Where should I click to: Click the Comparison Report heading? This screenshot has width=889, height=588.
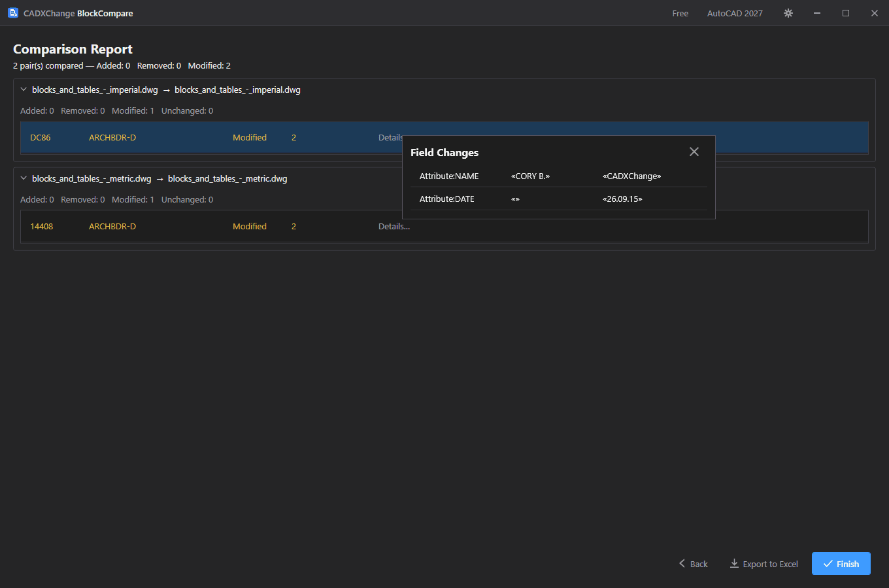point(73,49)
